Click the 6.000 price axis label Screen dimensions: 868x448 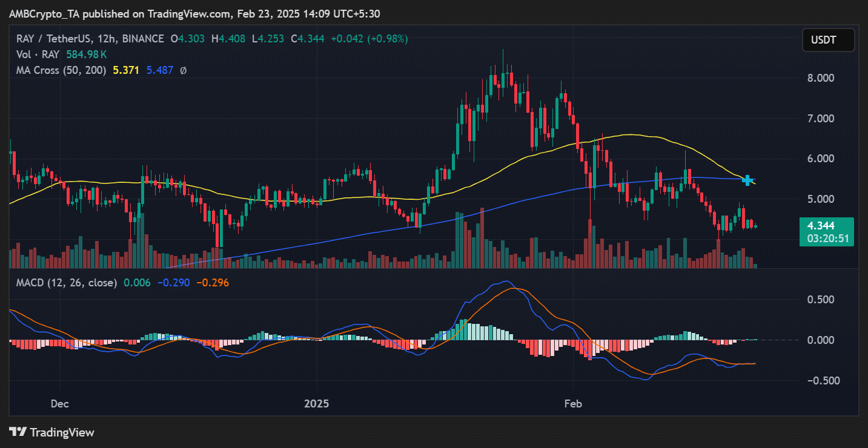821,159
